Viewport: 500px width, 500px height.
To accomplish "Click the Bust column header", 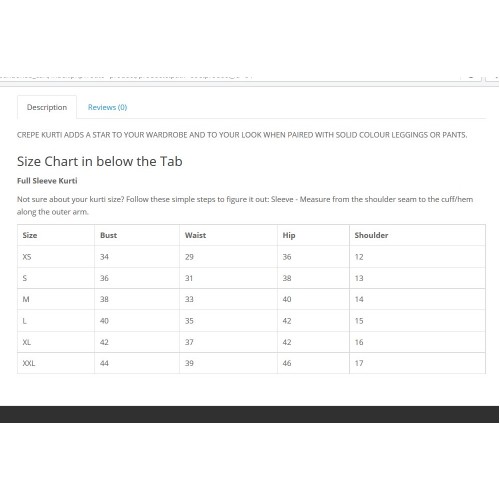I will (x=108, y=235).
